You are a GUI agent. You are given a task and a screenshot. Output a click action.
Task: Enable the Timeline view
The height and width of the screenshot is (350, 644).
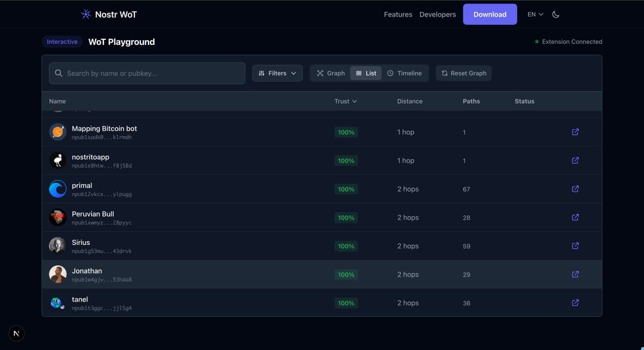405,73
